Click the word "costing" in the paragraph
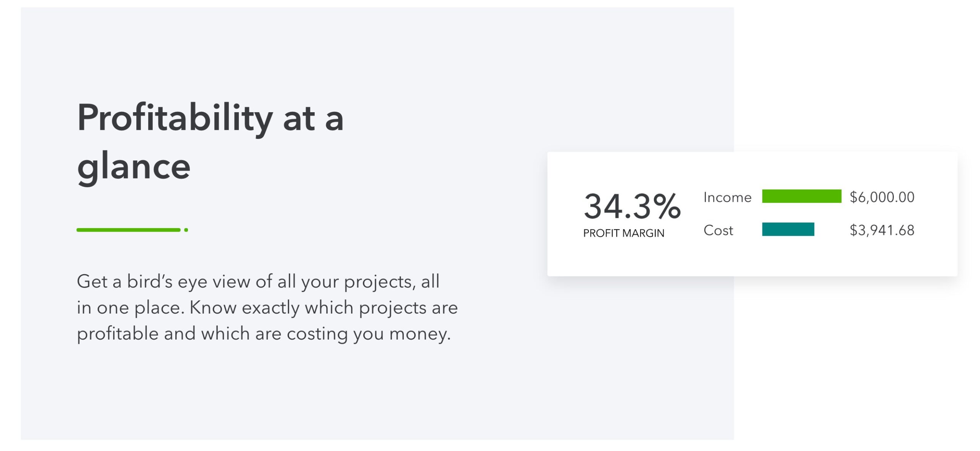 (x=317, y=334)
